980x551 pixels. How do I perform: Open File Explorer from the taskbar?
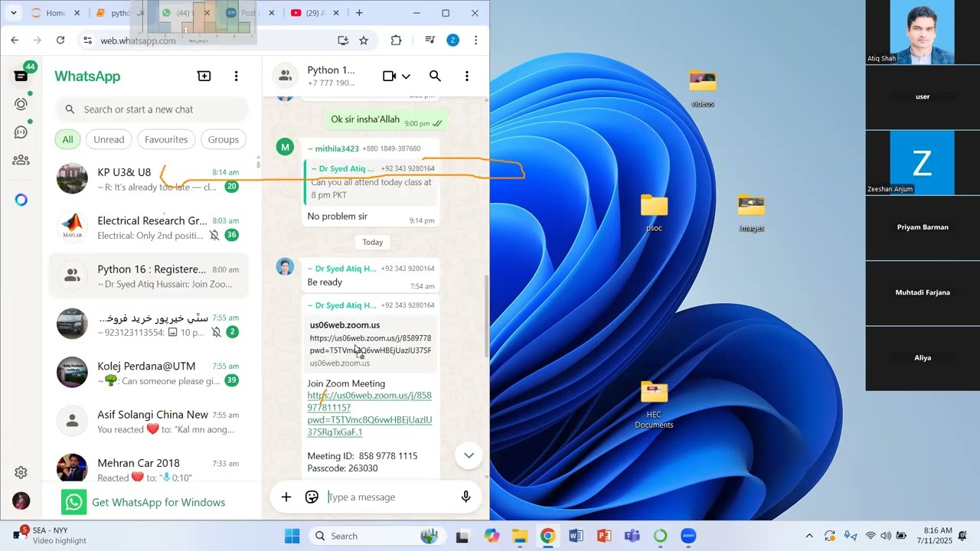click(520, 536)
